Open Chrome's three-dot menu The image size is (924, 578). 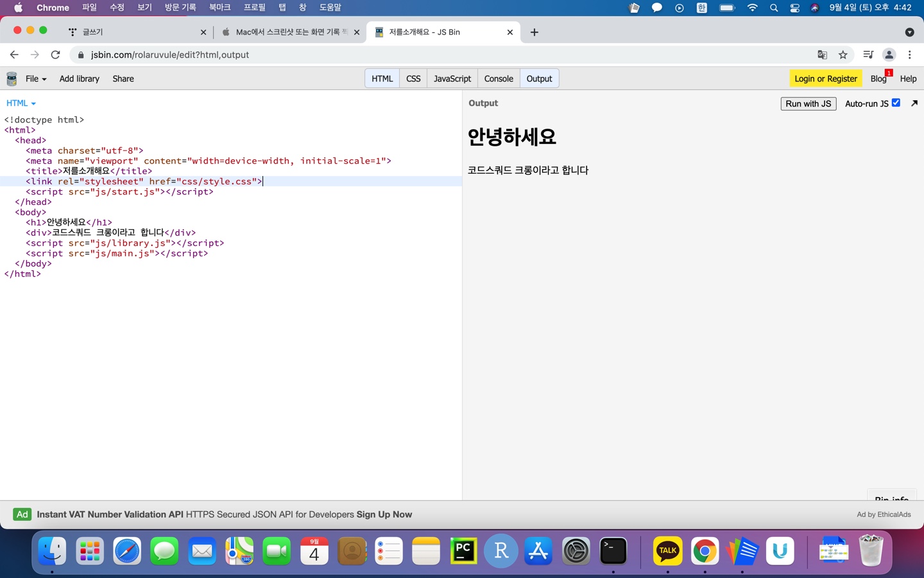[910, 55]
